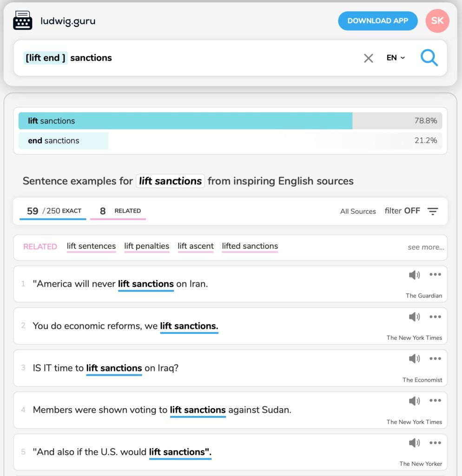
Task: Play audio for "You do economic reforms" sentence
Action: (x=414, y=317)
